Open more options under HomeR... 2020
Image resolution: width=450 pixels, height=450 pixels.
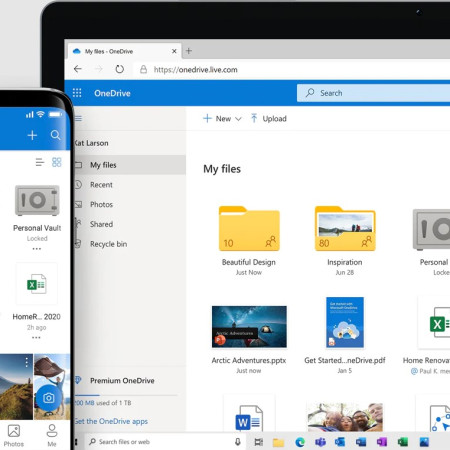(36, 338)
